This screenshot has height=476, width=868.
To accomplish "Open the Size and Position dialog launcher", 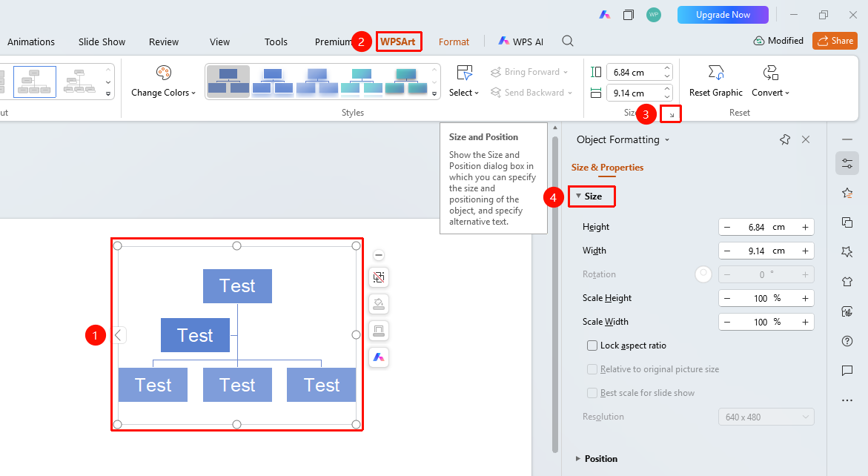I will click(x=672, y=114).
